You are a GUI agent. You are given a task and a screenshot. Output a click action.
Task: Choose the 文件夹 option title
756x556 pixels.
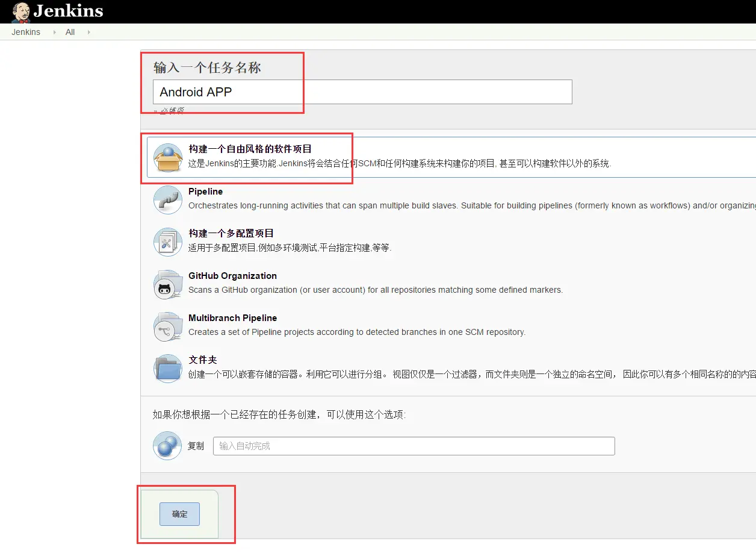click(202, 360)
